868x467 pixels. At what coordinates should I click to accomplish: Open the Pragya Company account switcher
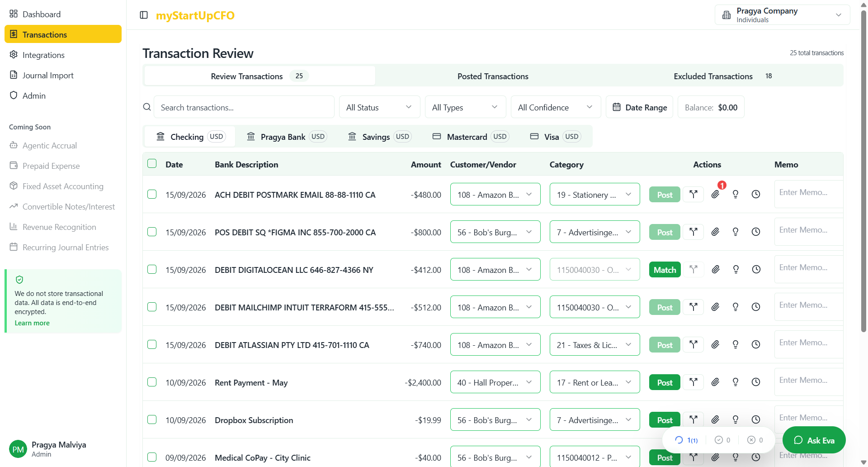pos(782,15)
